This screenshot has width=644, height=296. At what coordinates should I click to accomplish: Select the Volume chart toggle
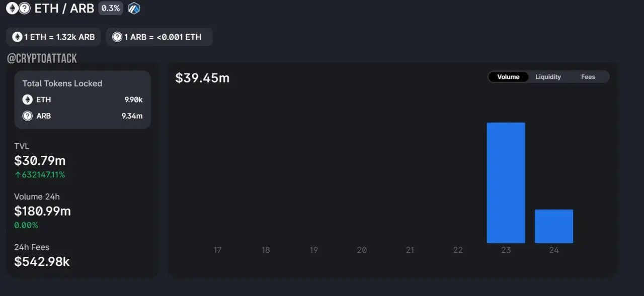click(508, 77)
